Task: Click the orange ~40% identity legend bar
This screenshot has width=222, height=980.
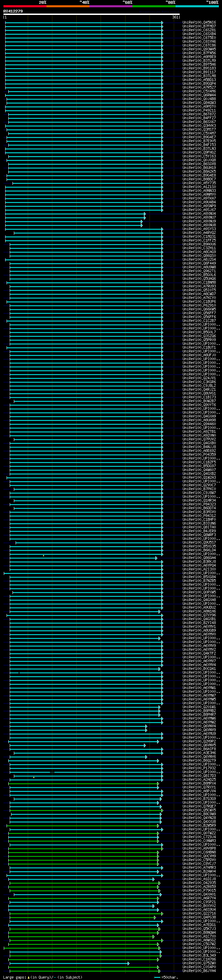Action: tap(68, 6)
